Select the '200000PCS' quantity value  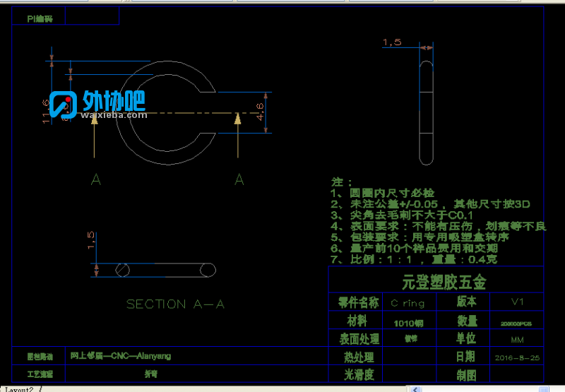point(516,323)
